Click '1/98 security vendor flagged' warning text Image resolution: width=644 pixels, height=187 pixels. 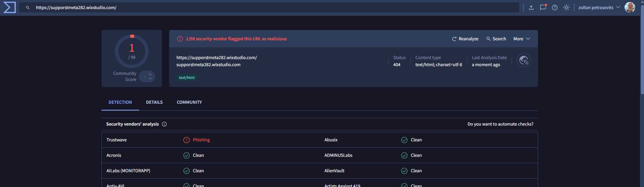[236, 39]
